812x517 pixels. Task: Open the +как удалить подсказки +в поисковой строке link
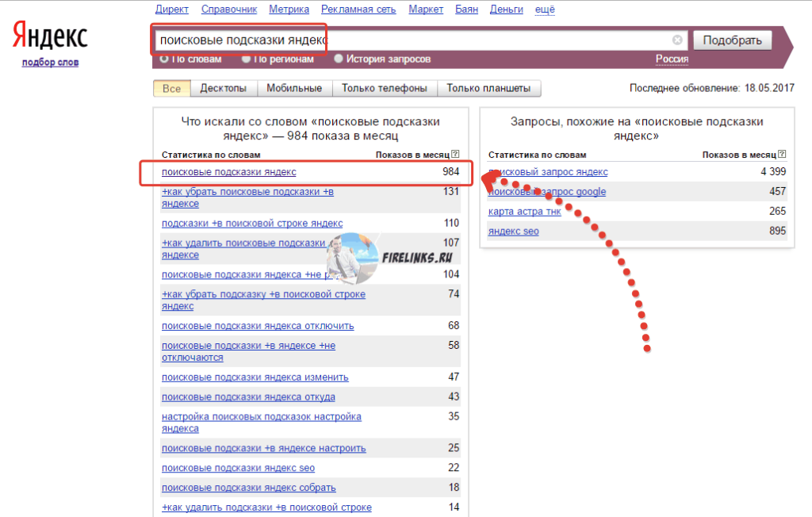pyautogui.click(x=266, y=507)
